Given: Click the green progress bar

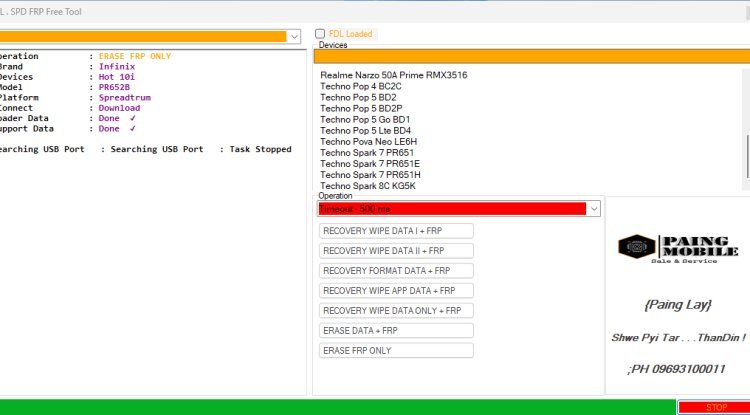Looking at the screenshot, I should (338, 407).
